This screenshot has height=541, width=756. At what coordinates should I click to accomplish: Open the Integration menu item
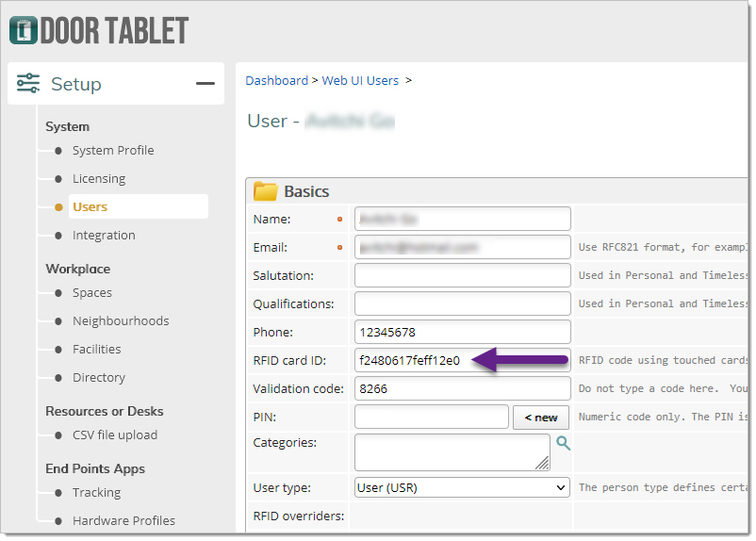click(104, 236)
